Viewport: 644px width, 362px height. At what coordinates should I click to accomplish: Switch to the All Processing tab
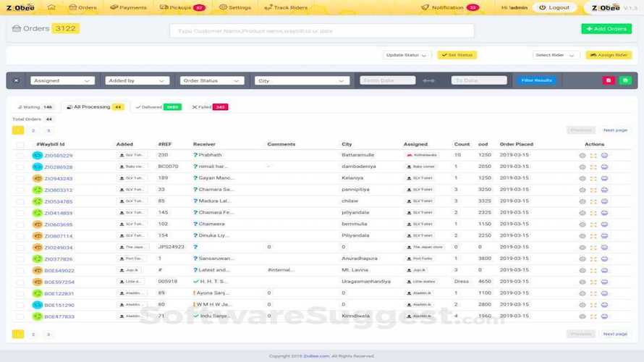[x=96, y=107]
